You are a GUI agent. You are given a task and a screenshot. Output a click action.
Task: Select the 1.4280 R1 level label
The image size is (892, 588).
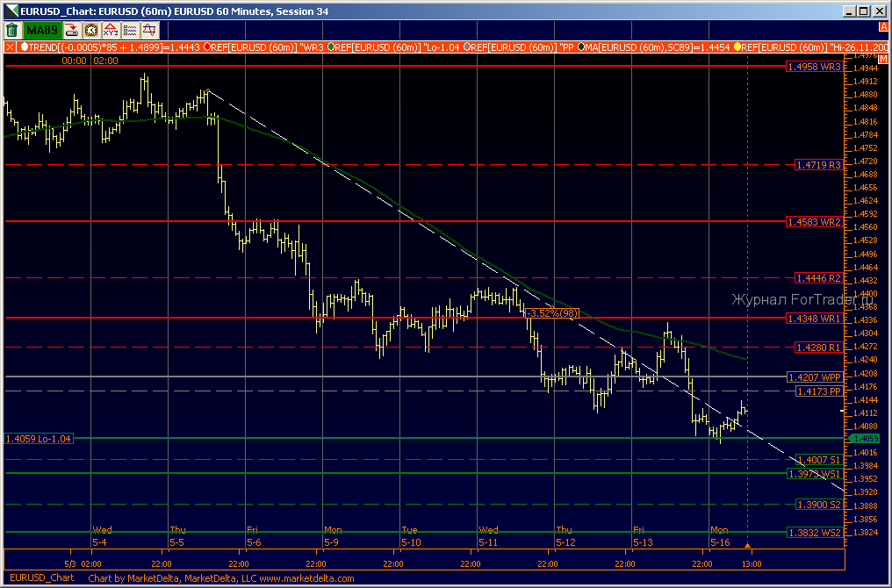(x=818, y=347)
